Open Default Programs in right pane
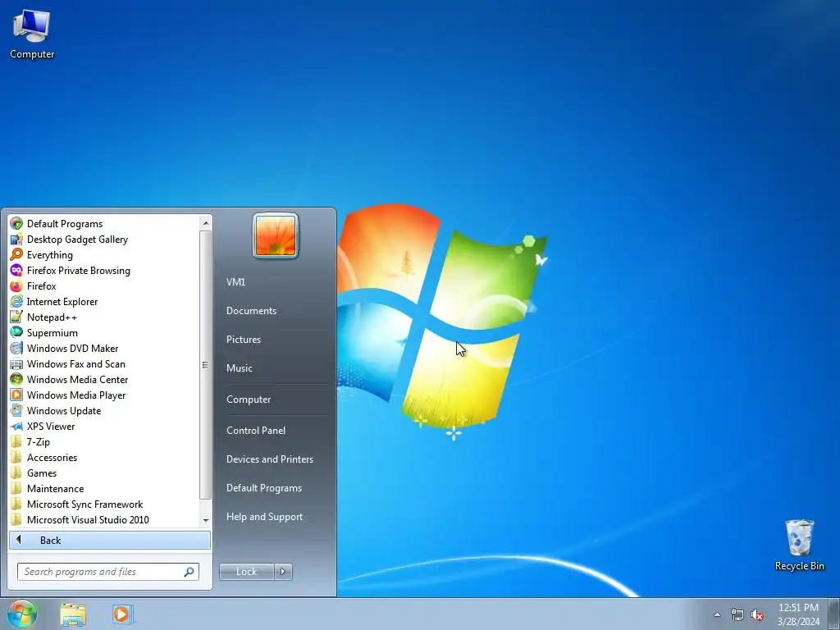Viewport: 840px width, 630px height. (264, 488)
